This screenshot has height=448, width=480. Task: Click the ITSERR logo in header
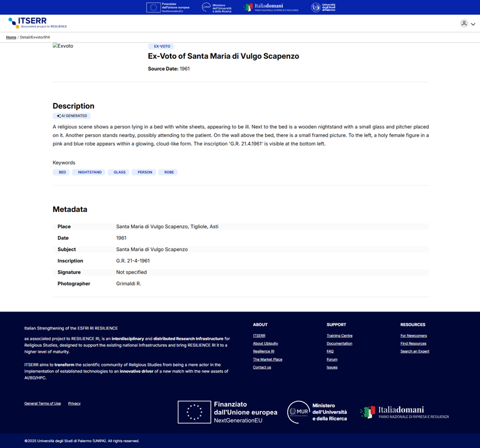[37, 23]
